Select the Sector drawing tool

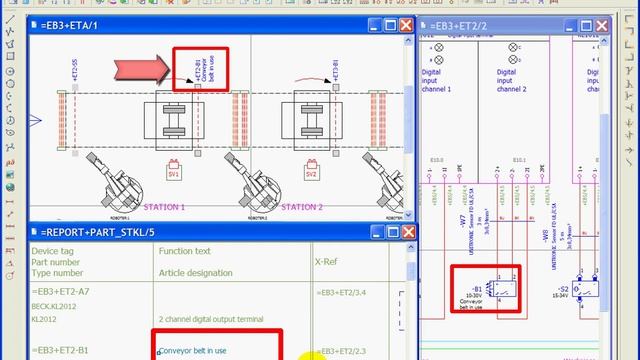pyautogui.click(x=10, y=121)
